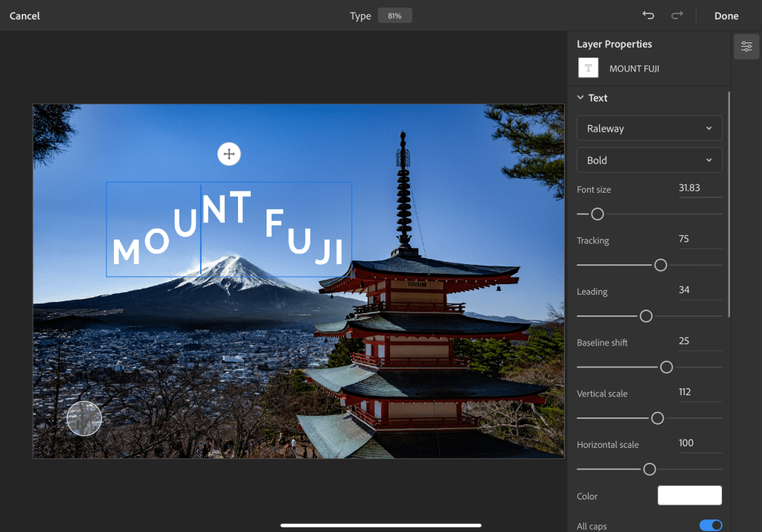Open the layer properties sliders icon
The width and height of the screenshot is (762, 532).
click(x=746, y=47)
